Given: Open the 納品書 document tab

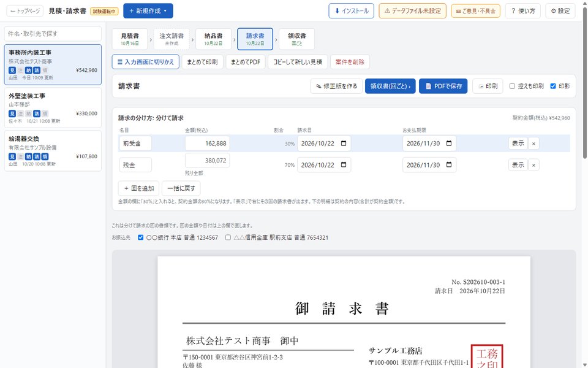Looking at the screenshot, I should (x=213, y=39).
